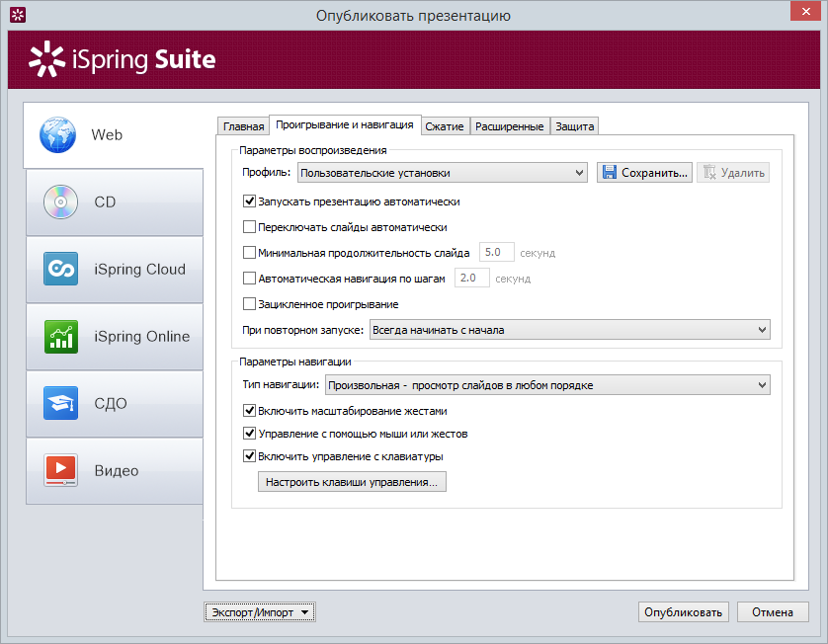The width and height of the screenshot is (828, 644).
Task: Click Настроить клавиши управления...
Action: pyautogui.click(x=352, y=482)
